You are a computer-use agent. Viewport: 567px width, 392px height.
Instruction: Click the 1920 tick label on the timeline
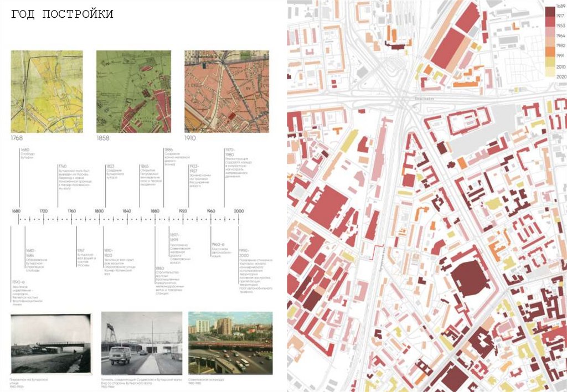[183, 211]
